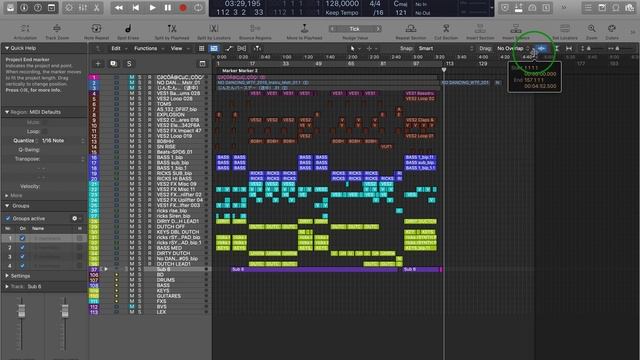640x360 pixels.
Task: Open the Editors scissors icon
Action: pyautogui.click(x=97, y=8)
